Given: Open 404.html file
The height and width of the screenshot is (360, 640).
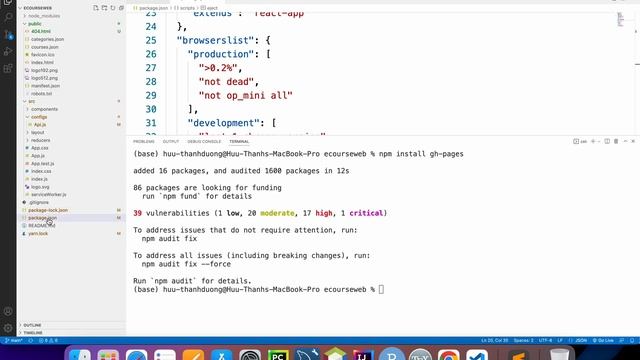Looking at the screenshot, I should coord(41,31).
